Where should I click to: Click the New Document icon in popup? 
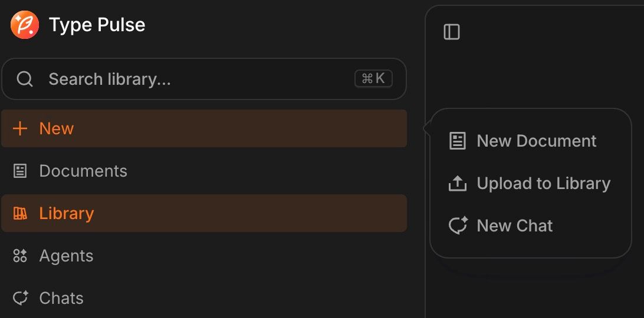click(458, 141)
